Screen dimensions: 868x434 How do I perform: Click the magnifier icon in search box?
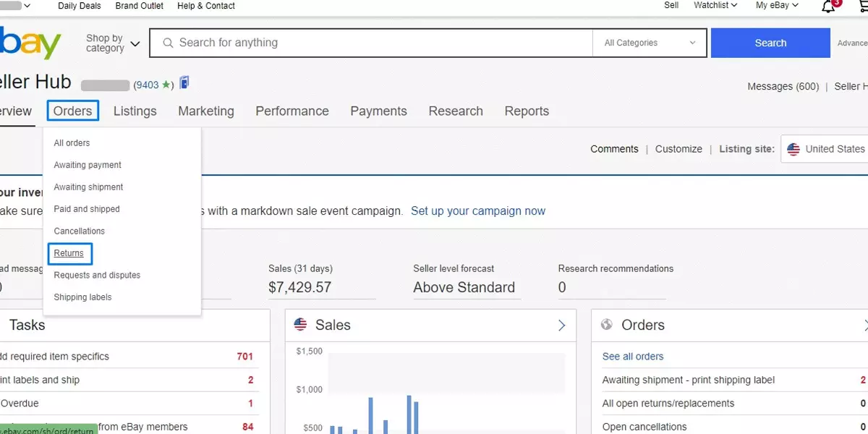click(168, 43)
